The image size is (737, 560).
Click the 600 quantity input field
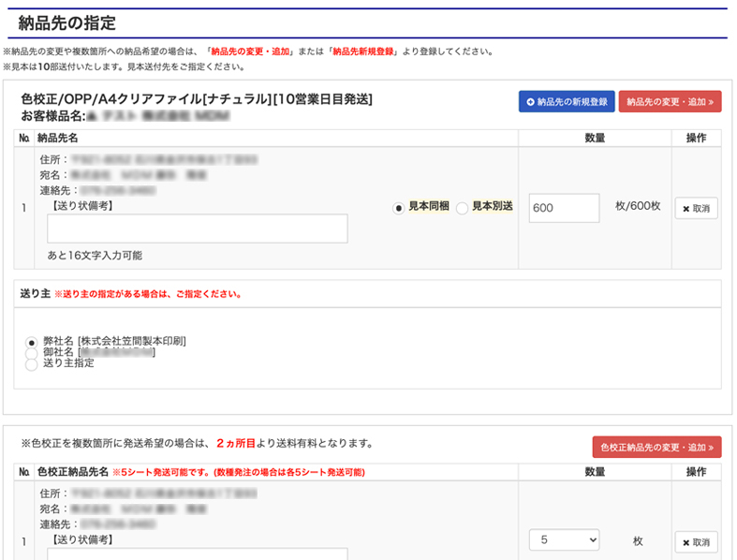point(564,208)
